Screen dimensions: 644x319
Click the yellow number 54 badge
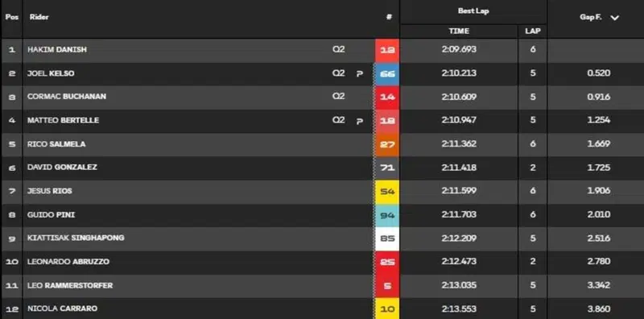click(x=387, y=192)
